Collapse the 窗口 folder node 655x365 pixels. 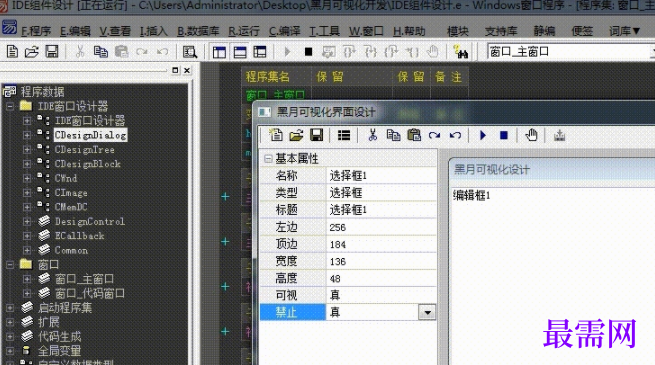click(x=10, y=264)
